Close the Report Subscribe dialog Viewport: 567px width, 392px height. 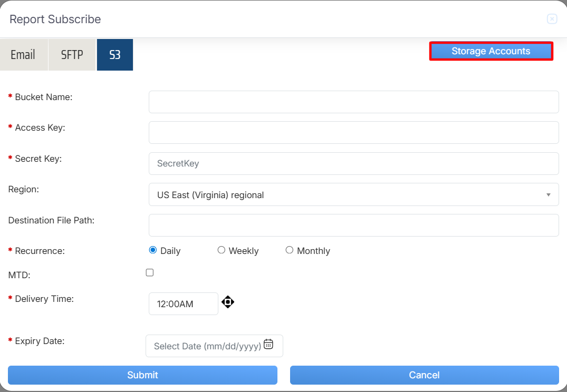tap(552, 19)
